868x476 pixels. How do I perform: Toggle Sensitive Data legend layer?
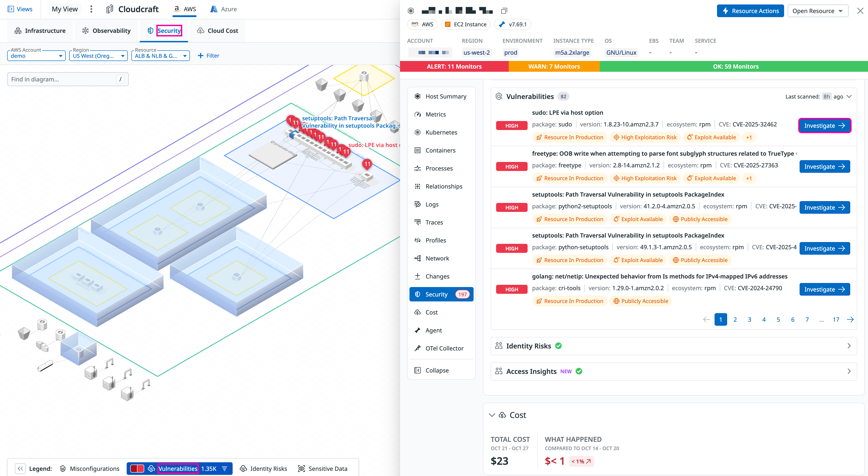coord(322,469)
